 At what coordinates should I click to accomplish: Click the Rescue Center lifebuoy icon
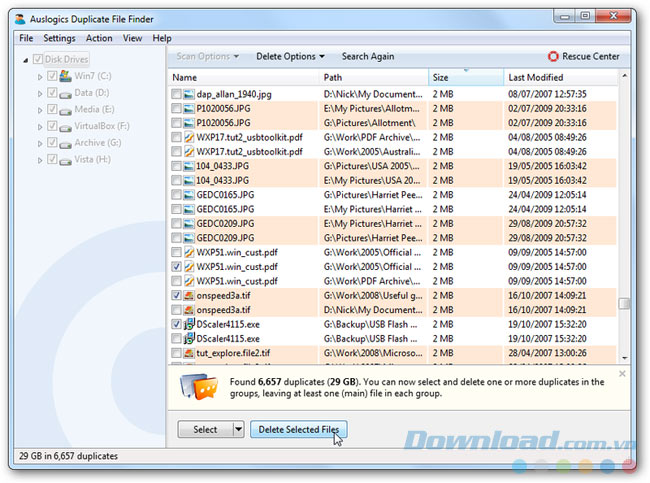click(553, 56)
